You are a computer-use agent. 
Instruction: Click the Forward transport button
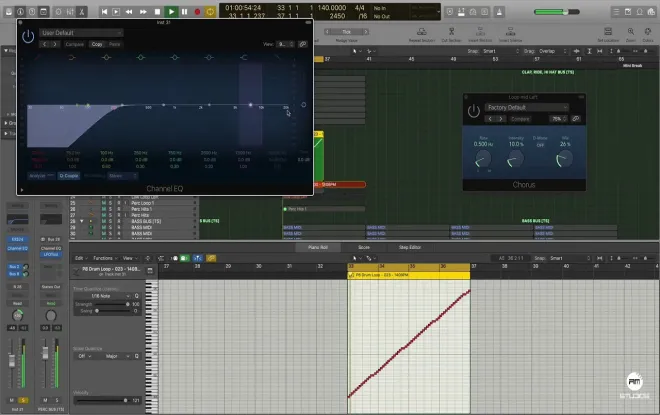[143, 12]
